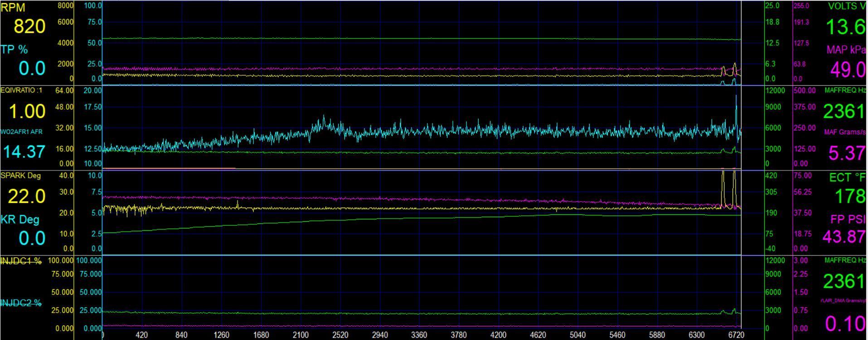868x340 pixels.
Task: Jump to the 6720 time axis marker
Action: click(x=736, y=335)
